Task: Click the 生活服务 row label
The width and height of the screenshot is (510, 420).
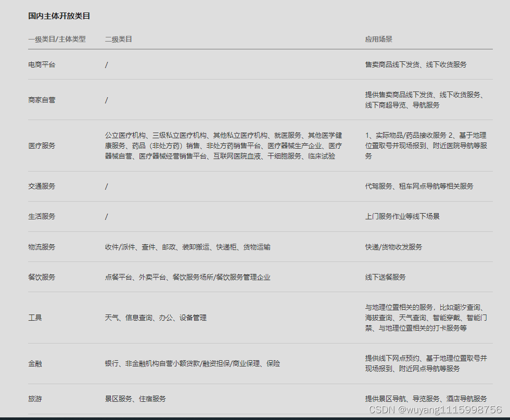Action: pos(42,216)
